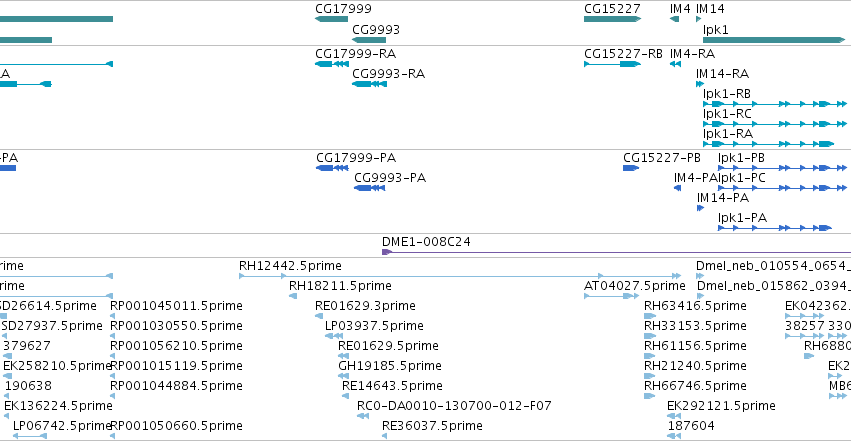Screen dimensions: 851x441
Task: Select the CG9993 gene bar
Action: pos(369,40)
